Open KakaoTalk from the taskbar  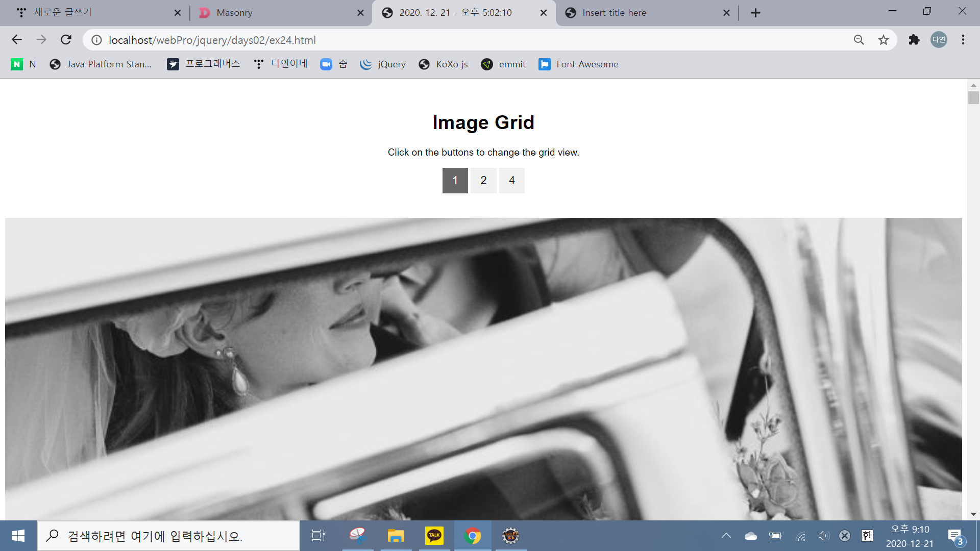click(x=434, y=536)
